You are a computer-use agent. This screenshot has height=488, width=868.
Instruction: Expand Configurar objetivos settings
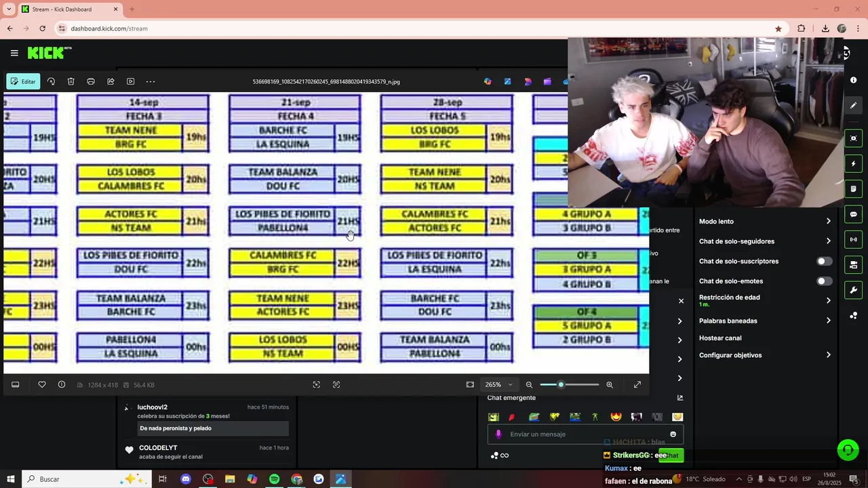point(765,354)
